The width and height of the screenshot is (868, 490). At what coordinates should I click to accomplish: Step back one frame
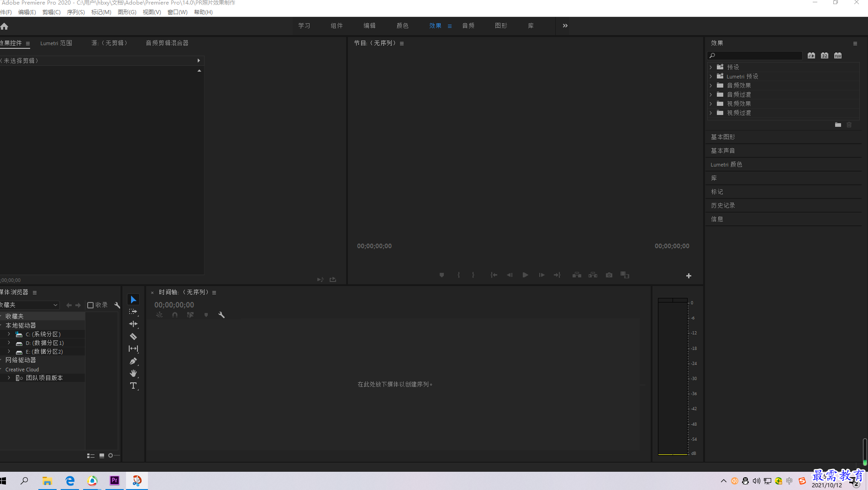[510, 275]
